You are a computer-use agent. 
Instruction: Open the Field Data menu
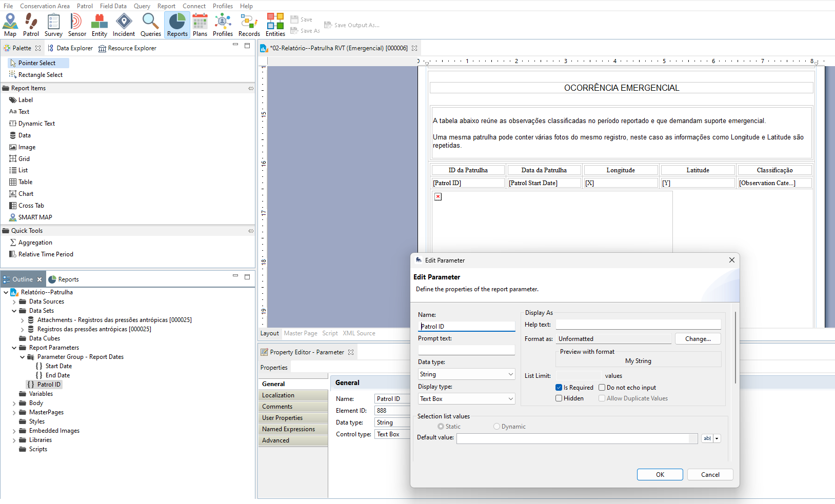(x=113, y=6)
